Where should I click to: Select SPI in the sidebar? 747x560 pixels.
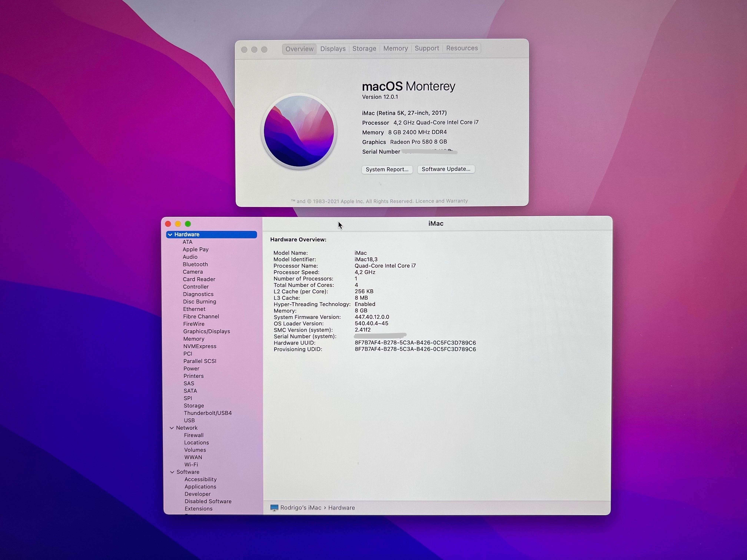[x=188, y=398]
